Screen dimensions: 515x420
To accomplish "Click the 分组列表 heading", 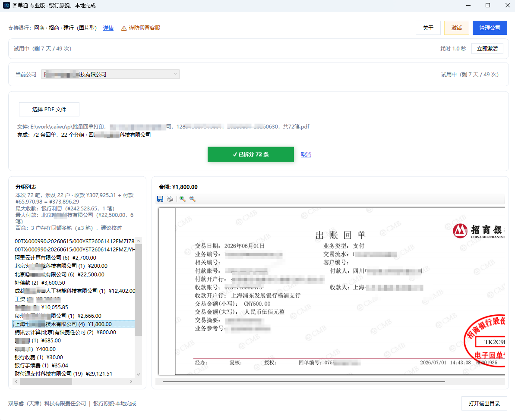I will pos(26,187).
